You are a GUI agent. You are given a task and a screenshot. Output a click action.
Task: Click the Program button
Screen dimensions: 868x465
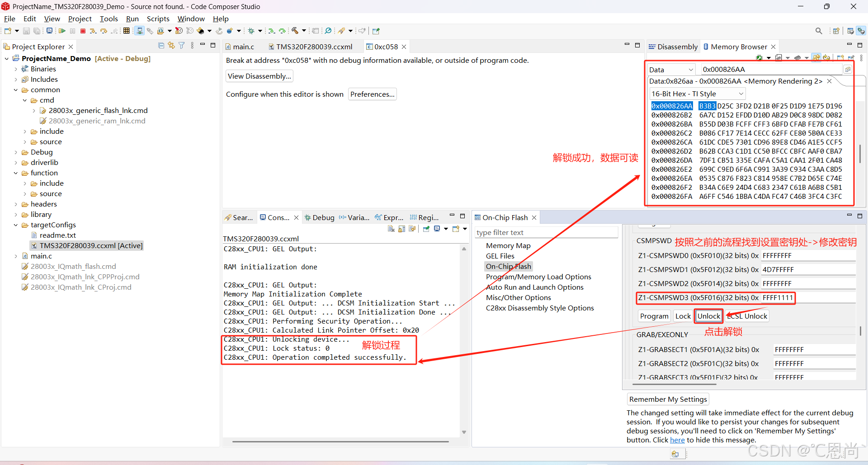point(654,316)
